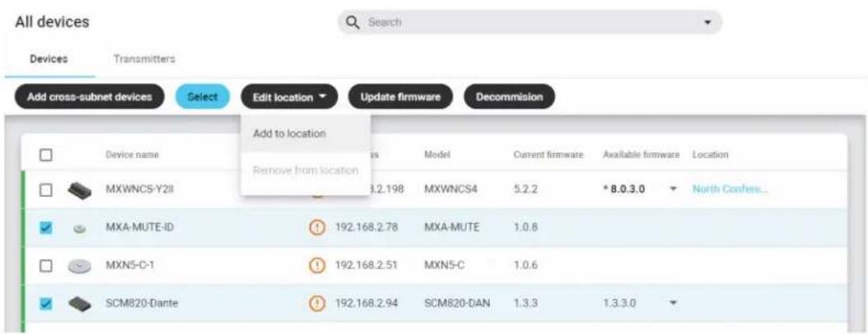868x334 pixels.
Task: Click the MXN5-C-1 device icon
Action: (x=79, y=267)
